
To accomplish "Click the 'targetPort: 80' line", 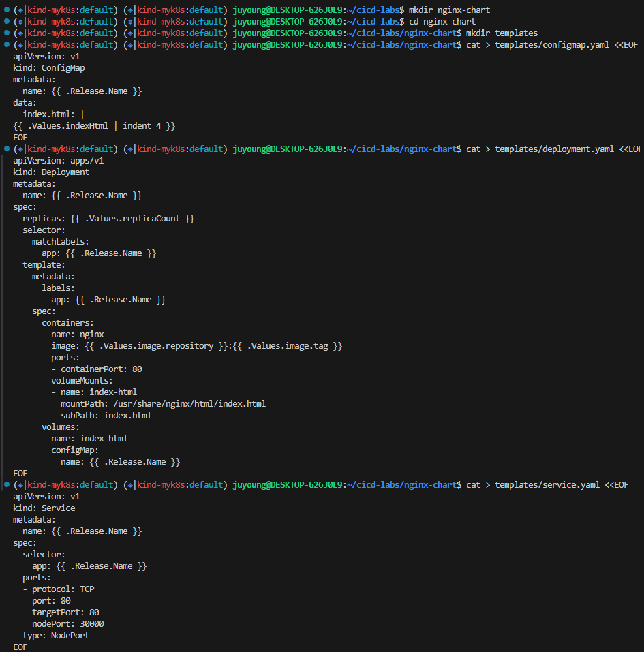I will [65, 612].
